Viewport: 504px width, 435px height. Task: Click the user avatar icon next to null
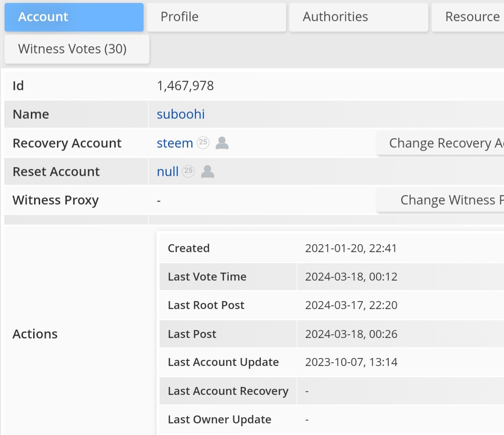208,171
